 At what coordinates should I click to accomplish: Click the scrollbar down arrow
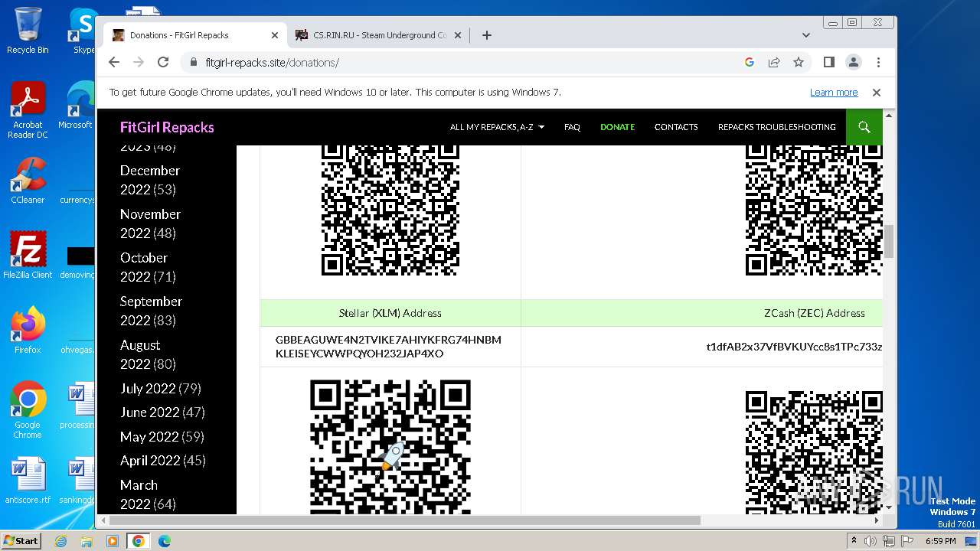coord(888,508)
